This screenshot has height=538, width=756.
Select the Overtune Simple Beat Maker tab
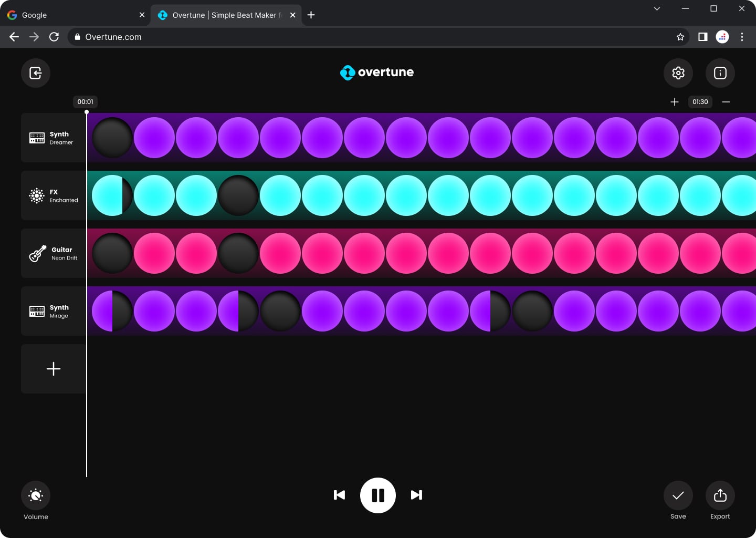(220, 15)
